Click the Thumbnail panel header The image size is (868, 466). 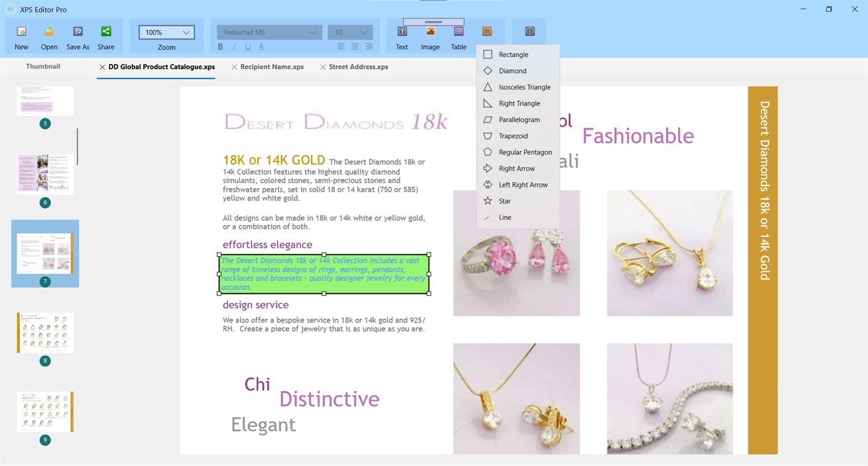click(x=43, y=66)
